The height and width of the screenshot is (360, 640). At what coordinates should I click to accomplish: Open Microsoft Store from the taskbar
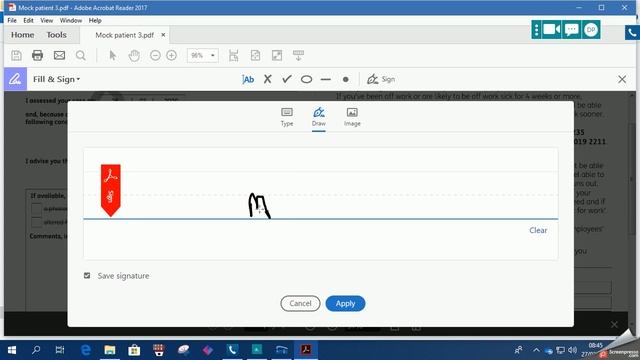tap(134, 350)
